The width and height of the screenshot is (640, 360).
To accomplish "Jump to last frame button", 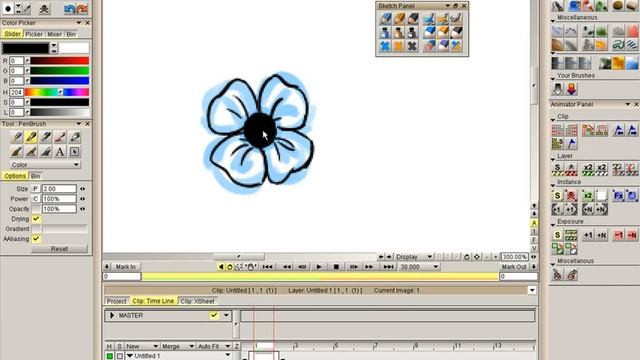I will point(388,267).
